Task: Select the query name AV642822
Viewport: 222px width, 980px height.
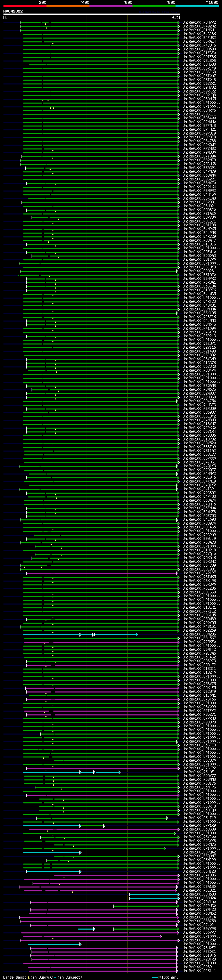Action: point(13,11)
